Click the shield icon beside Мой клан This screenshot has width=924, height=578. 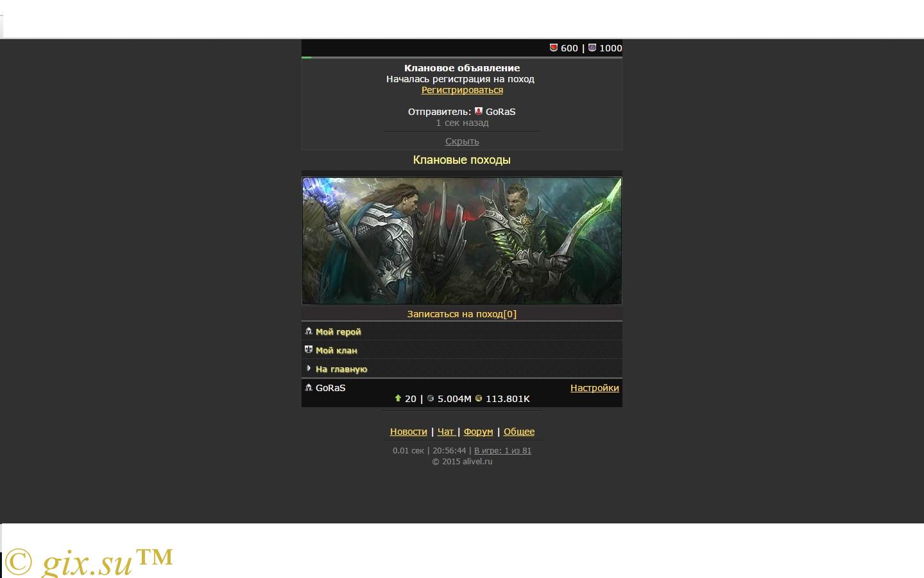pos(309,350)
